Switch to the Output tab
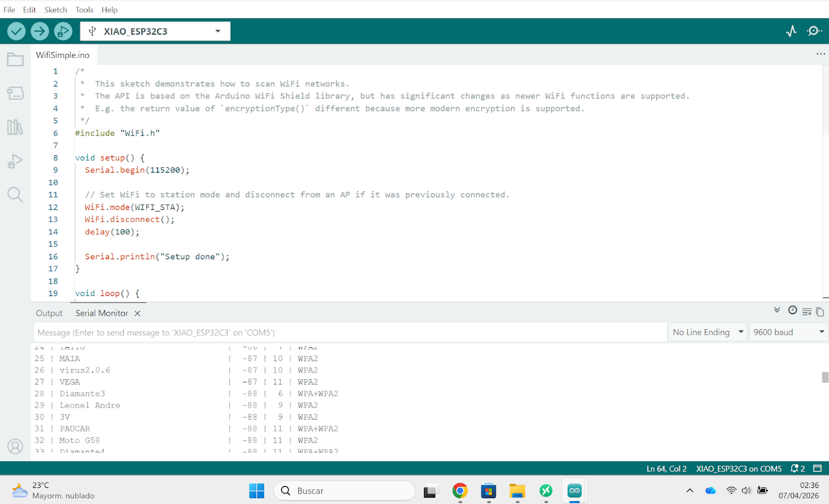The width and height of the screenshot is (829, 504). click(49, 314)
